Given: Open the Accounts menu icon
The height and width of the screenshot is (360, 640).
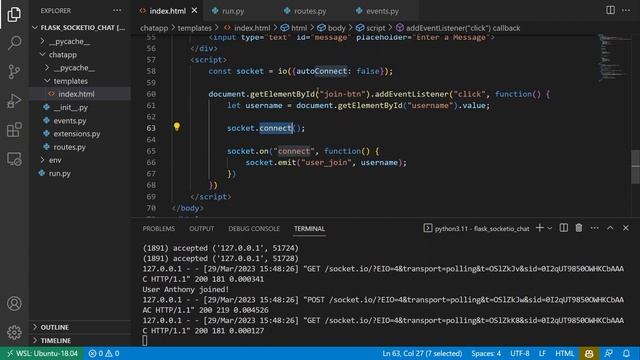Looking at the screenshot, I should pos(14,304).
